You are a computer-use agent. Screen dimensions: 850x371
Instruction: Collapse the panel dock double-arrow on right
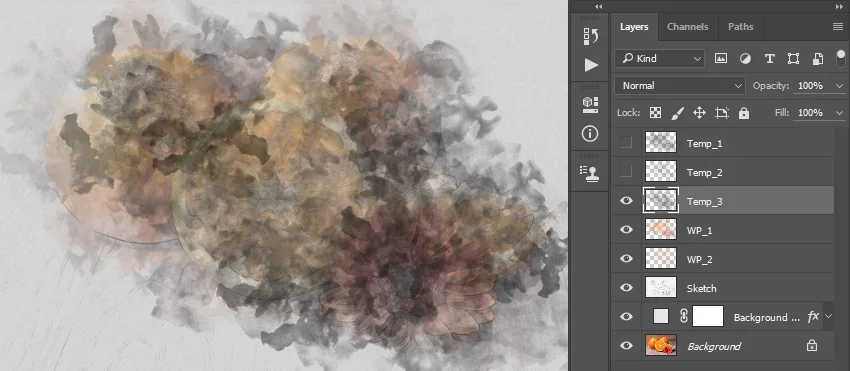point(839,7)
